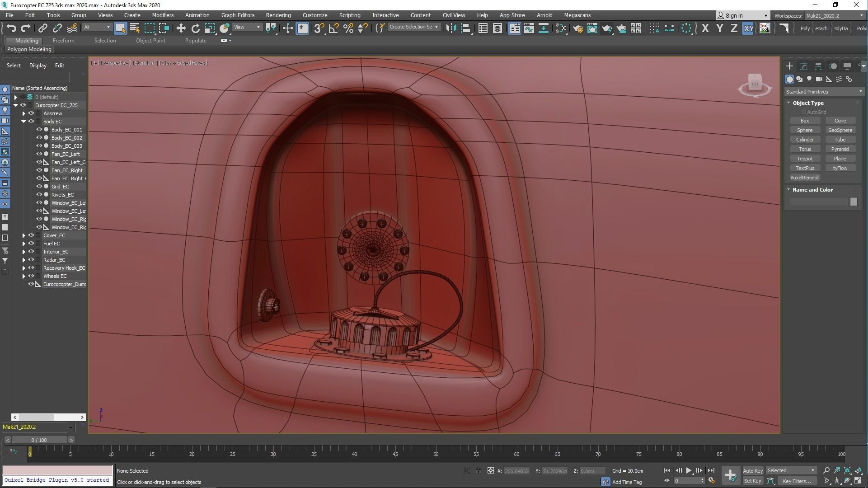The width and height of the screenshot is (868, 488).
Task: Click the object name input field
Action: click(818, 202)
